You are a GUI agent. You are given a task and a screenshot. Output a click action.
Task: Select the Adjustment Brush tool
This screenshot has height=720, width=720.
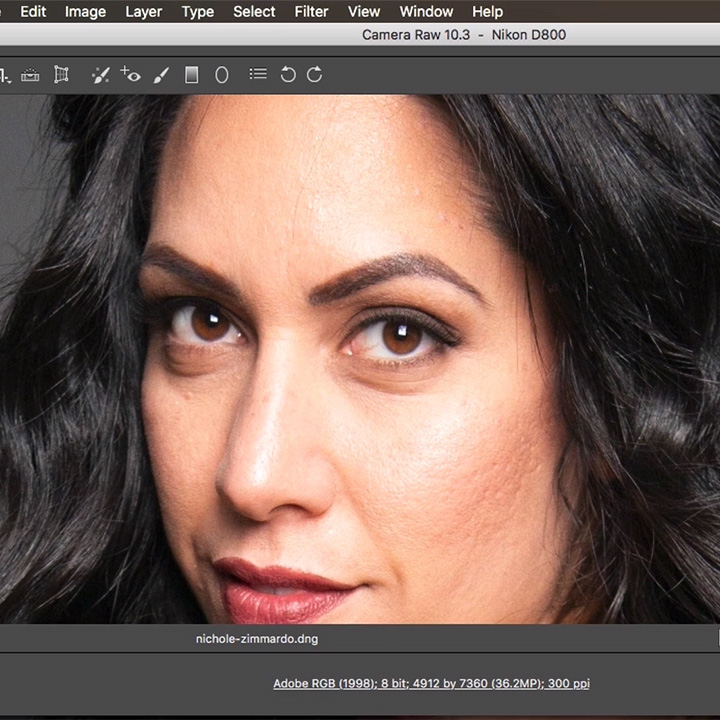coord(161,75)
